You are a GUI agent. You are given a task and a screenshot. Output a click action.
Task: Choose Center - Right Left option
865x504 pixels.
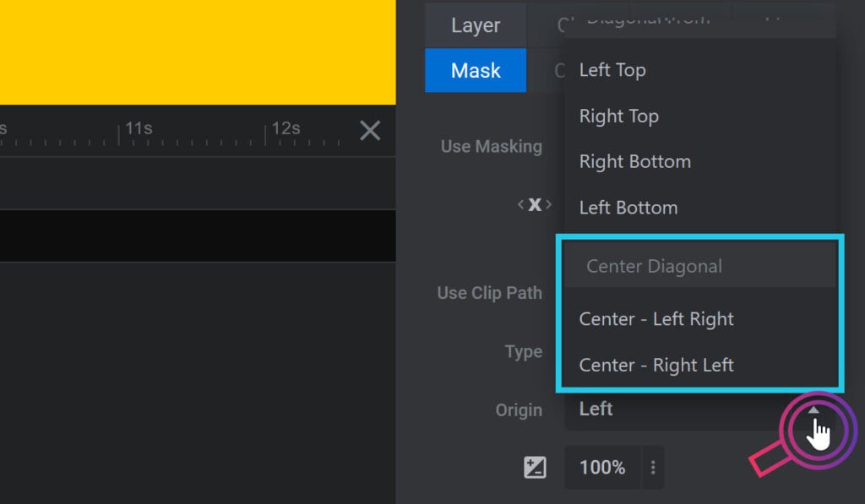[x=656, y=365]
